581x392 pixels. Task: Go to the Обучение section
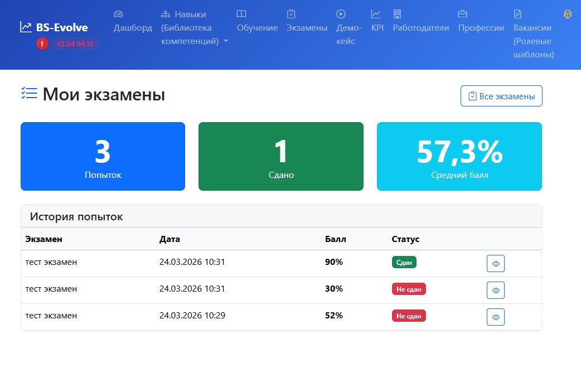coord(257,28)
